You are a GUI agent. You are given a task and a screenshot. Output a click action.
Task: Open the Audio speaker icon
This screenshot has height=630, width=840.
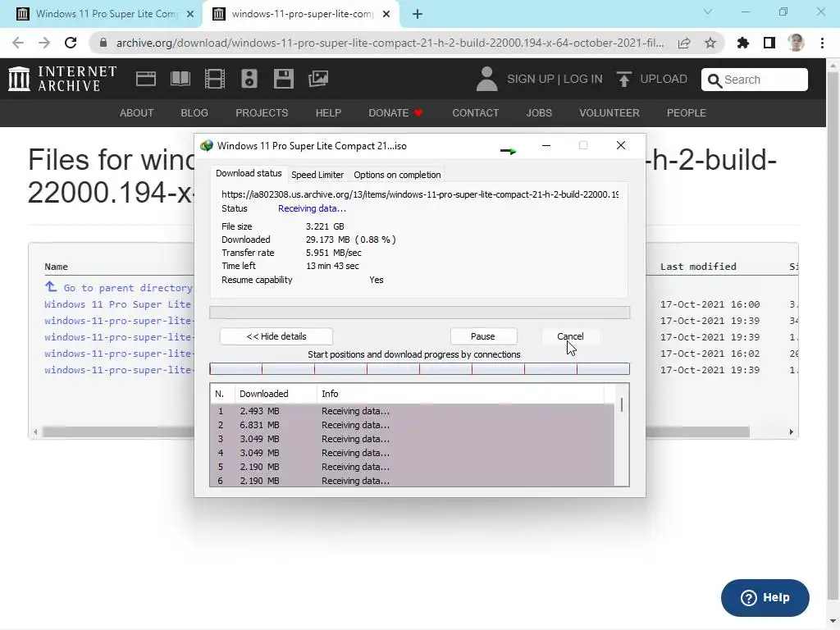tap(249, 79)
